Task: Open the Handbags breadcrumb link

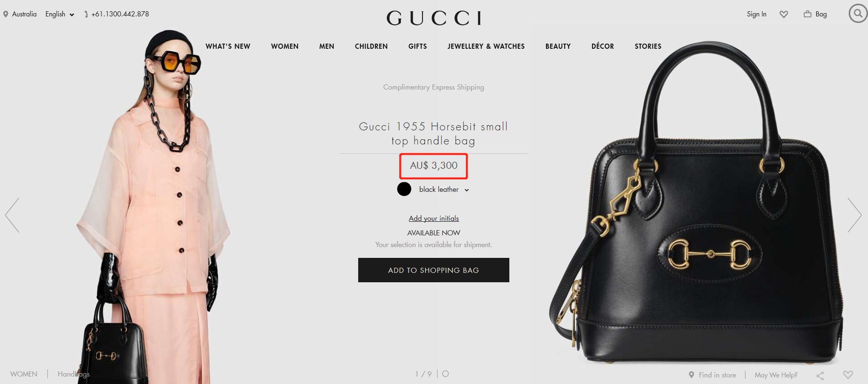Action: click(x=73, y=374)
